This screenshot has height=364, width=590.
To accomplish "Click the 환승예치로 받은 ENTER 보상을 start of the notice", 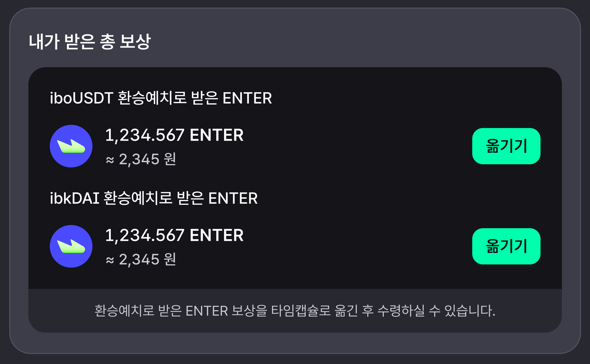I will coord(181,311).
